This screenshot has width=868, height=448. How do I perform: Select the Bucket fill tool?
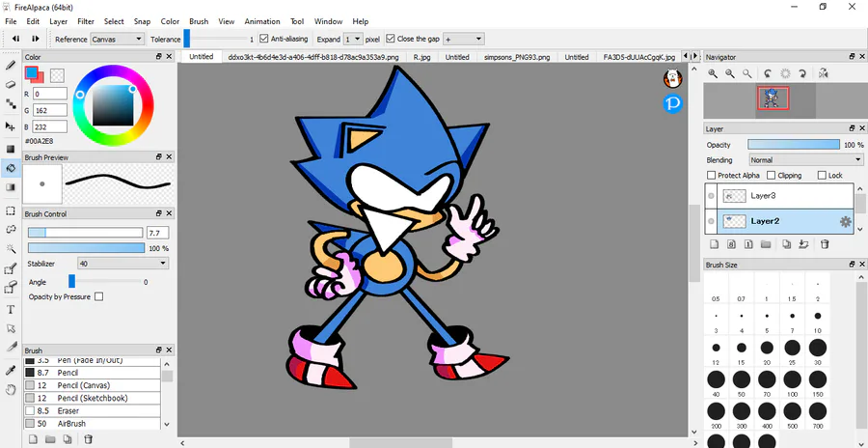[10, 168]
